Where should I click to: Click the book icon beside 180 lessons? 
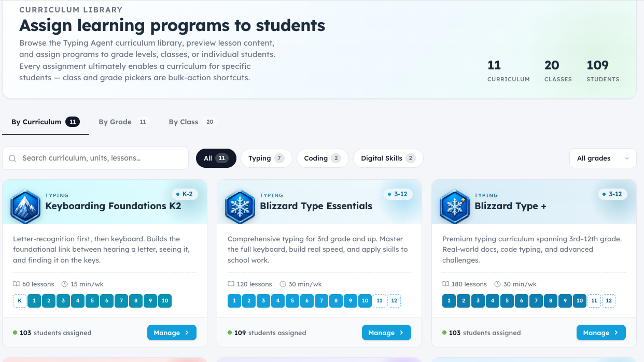(x=446, y=284)
